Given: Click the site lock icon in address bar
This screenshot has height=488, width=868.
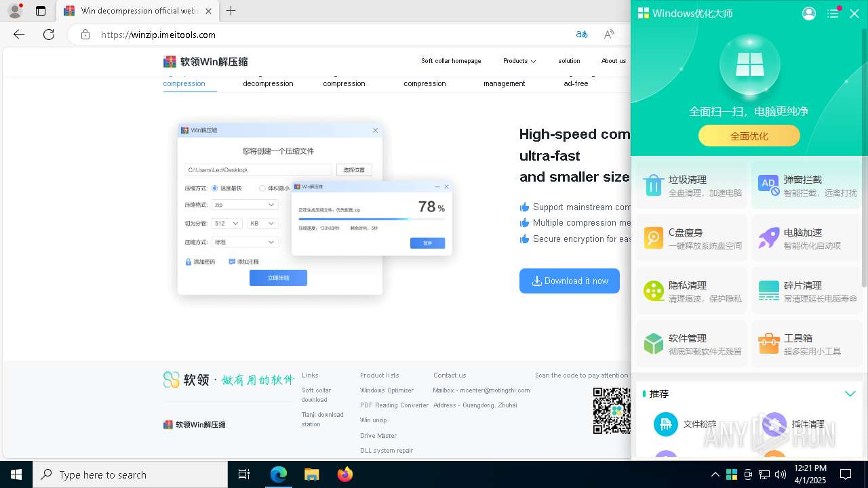Looking at the screenshot, I should (85, 35).
